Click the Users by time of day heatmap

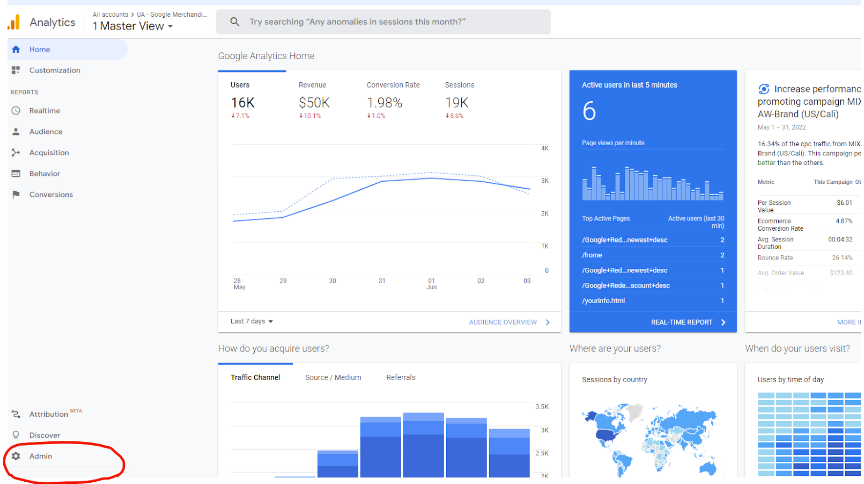pyautogui.click(x=809, y=434)
